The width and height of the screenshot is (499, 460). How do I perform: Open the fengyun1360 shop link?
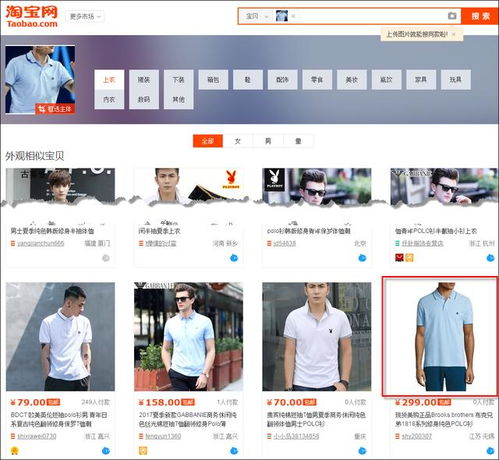[x=163, y=436]
